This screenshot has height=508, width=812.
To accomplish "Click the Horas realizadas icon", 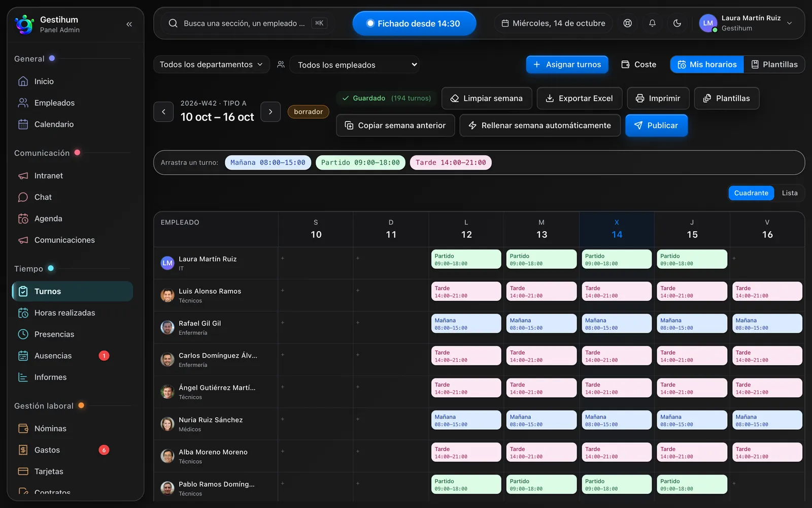I will pos(23,313).
